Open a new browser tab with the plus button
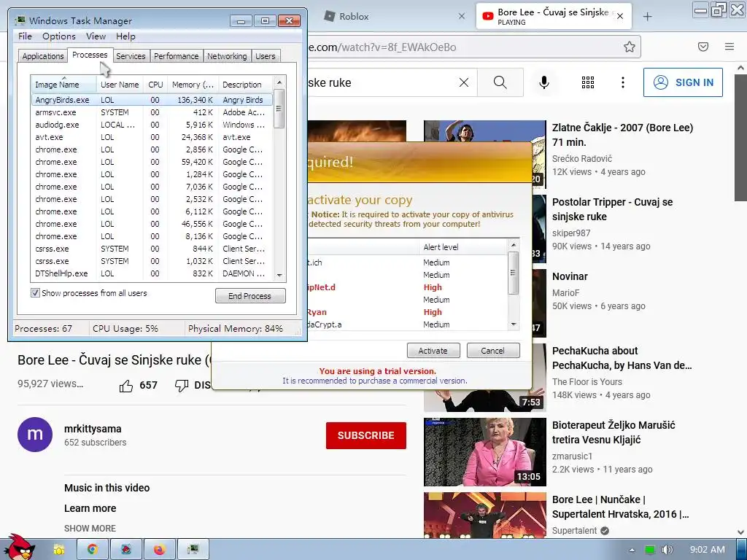Screen dimensions: 747x560 click(648, 17)
